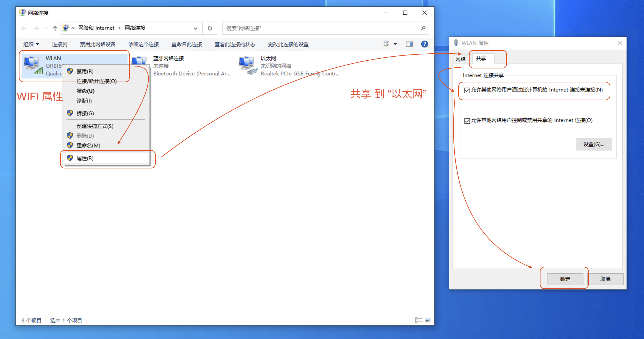Open the 网络 tab in WLAN properties

coord(460,59)
